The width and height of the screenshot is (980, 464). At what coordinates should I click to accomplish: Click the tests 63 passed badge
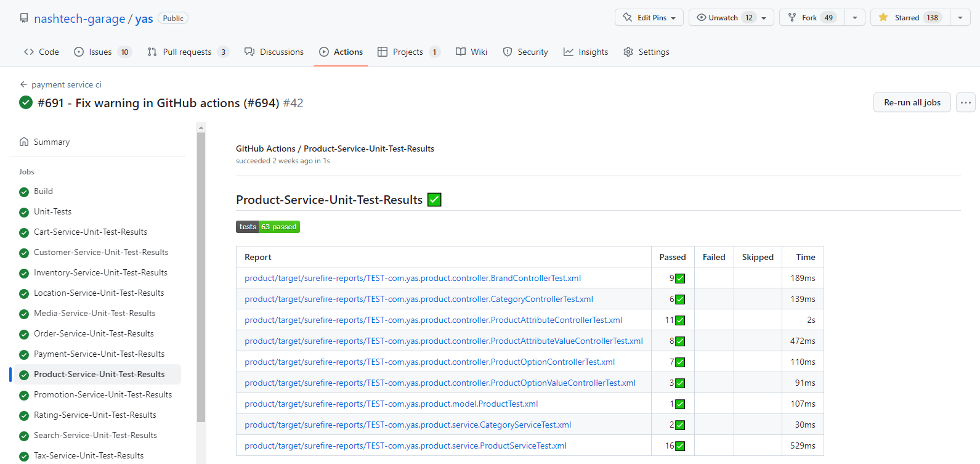(268, 227)
